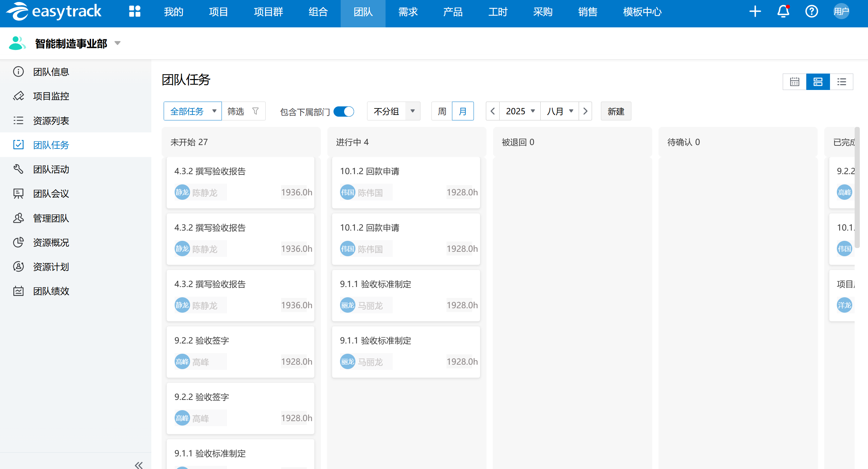The height and width of the screenshot is (469, 868).
Task: Click the 新建 button
Action: 616,111
